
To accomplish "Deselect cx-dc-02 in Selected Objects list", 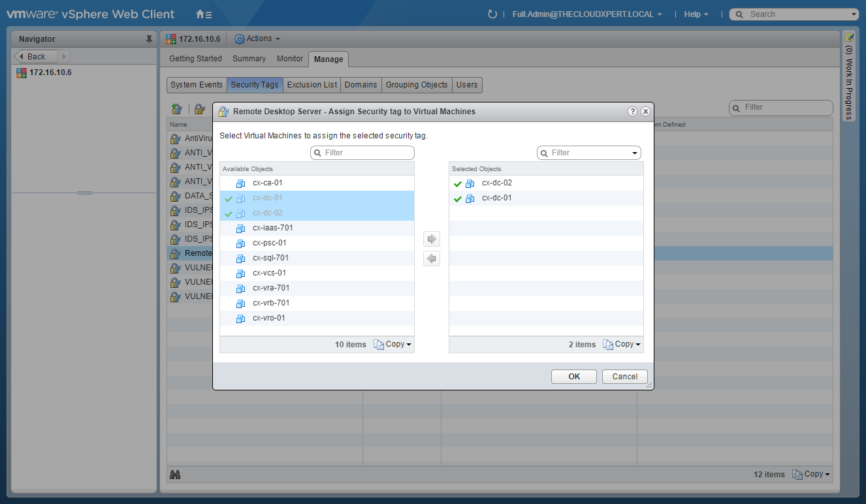I will 496,183.
